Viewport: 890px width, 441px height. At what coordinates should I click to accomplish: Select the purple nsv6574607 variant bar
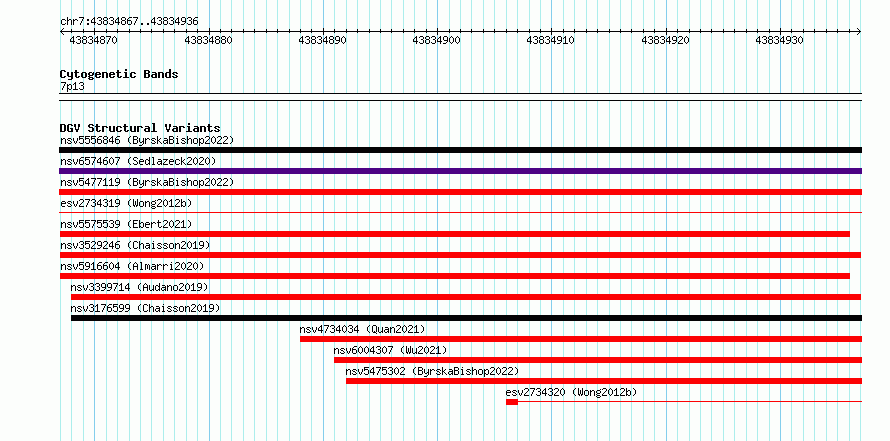(460, 171)
